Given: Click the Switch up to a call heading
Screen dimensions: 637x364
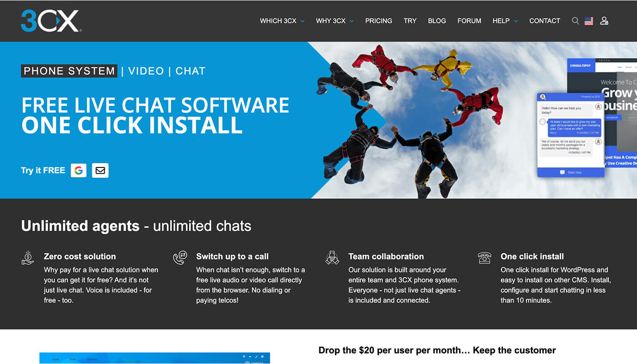Looking at the screenshot, I should pos(233,257).
